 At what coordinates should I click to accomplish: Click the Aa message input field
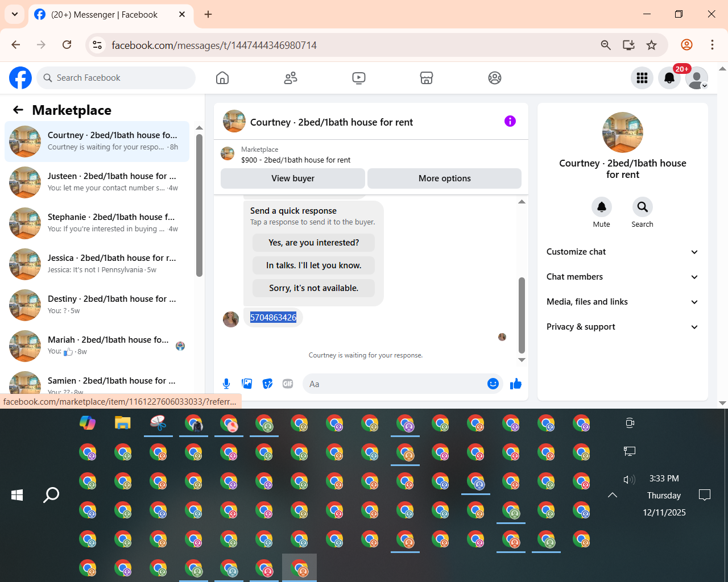[395, 384]
